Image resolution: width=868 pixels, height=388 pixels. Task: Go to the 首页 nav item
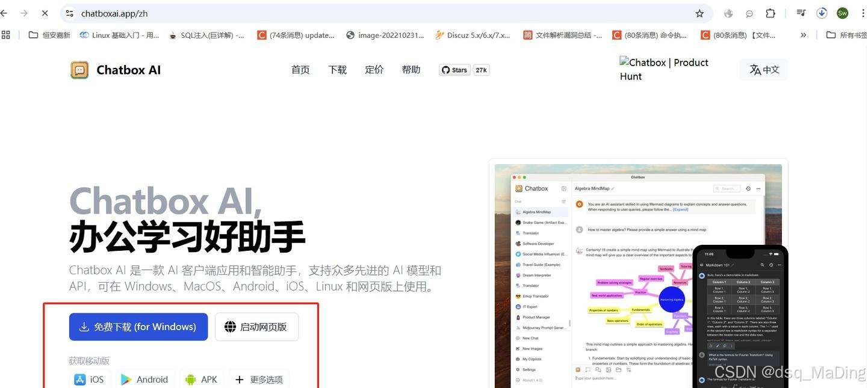(x=300, y=70)
